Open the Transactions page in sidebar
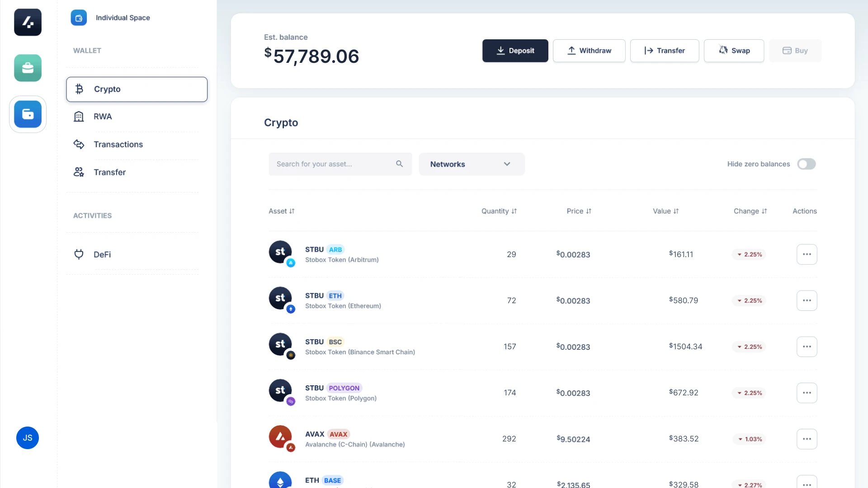This screenshot has height=488, width=868. [x=118, y=144]
